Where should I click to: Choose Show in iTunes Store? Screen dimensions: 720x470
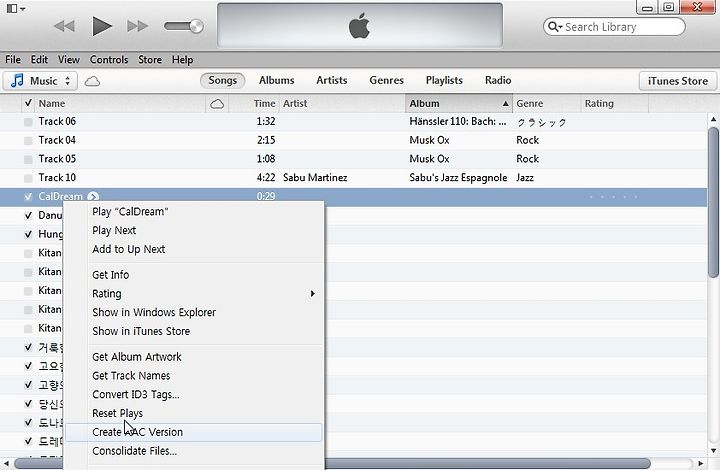(x=194, y=331)
